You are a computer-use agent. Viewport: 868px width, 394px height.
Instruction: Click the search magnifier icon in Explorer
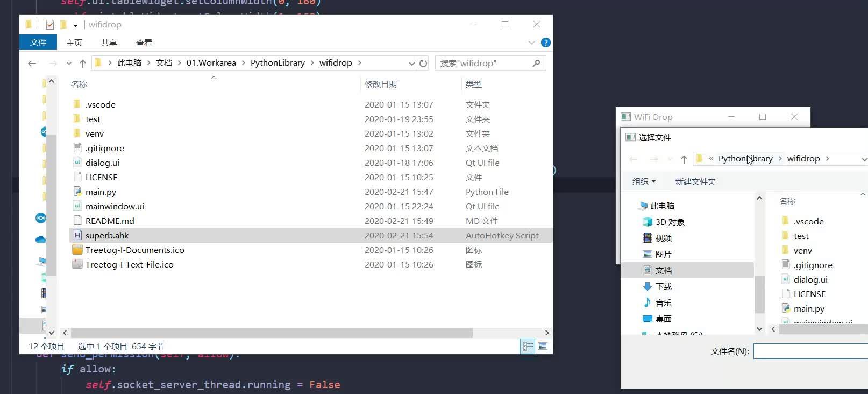pyautogui.click(x=536, y=63)
